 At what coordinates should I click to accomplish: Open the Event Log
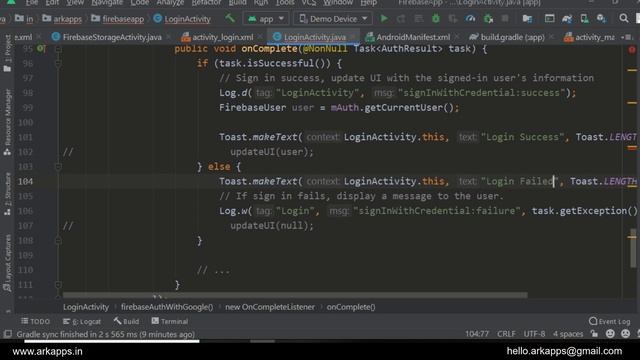tap(610, 321)
